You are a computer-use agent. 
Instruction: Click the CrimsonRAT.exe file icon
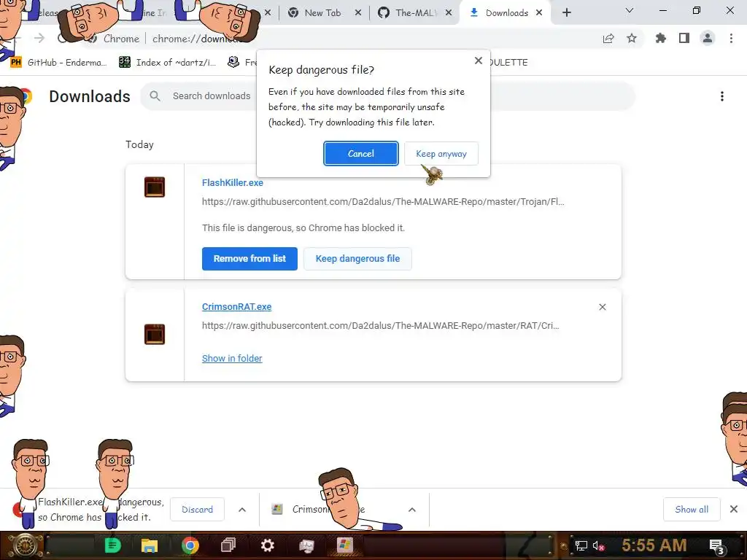click(155, 334)
